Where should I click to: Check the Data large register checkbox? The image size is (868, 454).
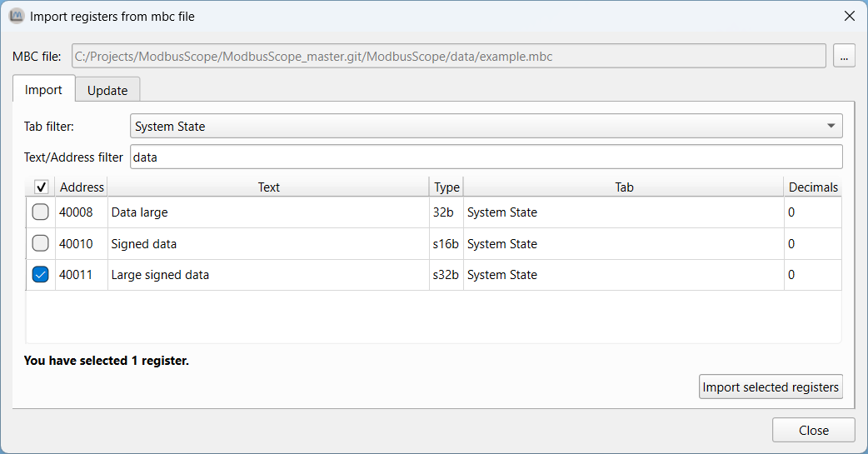[41, 212]
